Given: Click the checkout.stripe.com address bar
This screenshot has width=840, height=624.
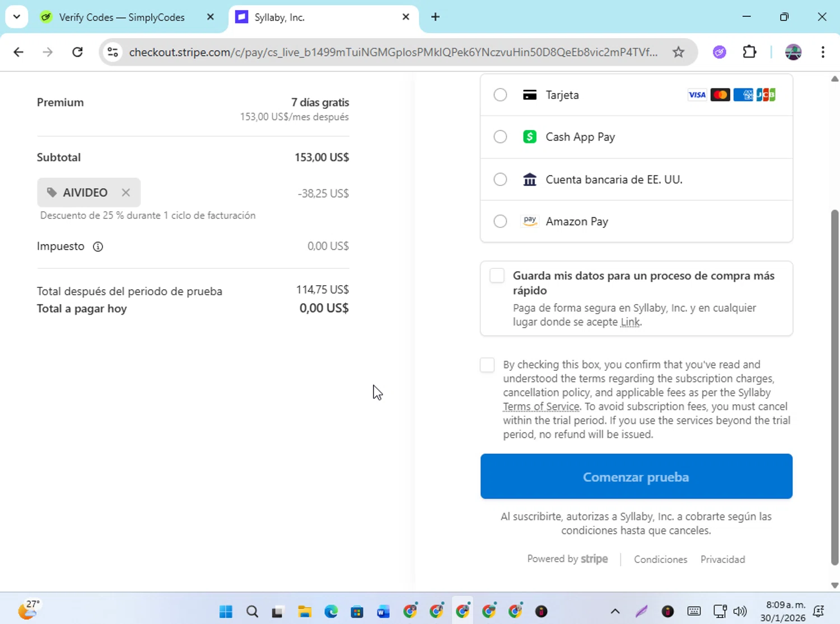Looking at the screenshot, I should point(393,52).
